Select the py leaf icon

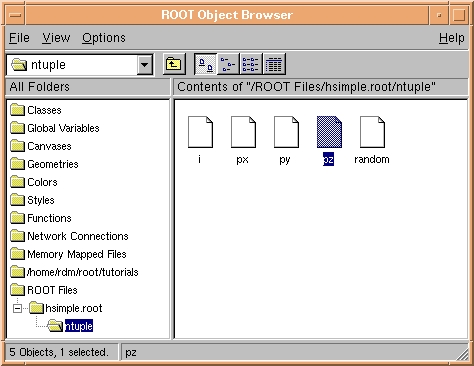(286, 132)
